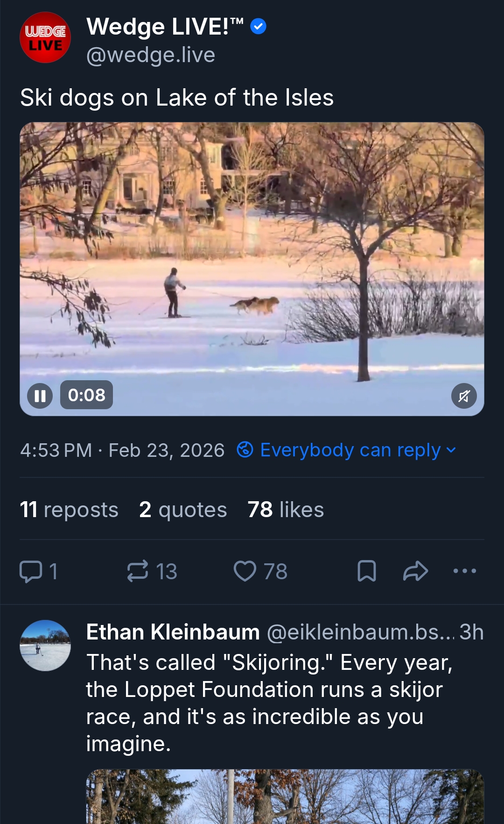Viewport: 504px width, 824px height.
Task: Open the @wedge.live handle link
Action: tap(151, 55)
